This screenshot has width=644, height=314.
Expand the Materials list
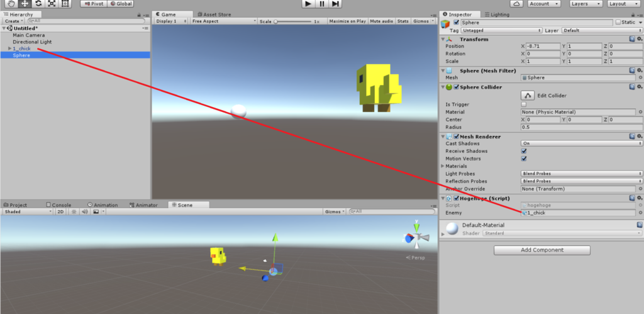point(443,166)
